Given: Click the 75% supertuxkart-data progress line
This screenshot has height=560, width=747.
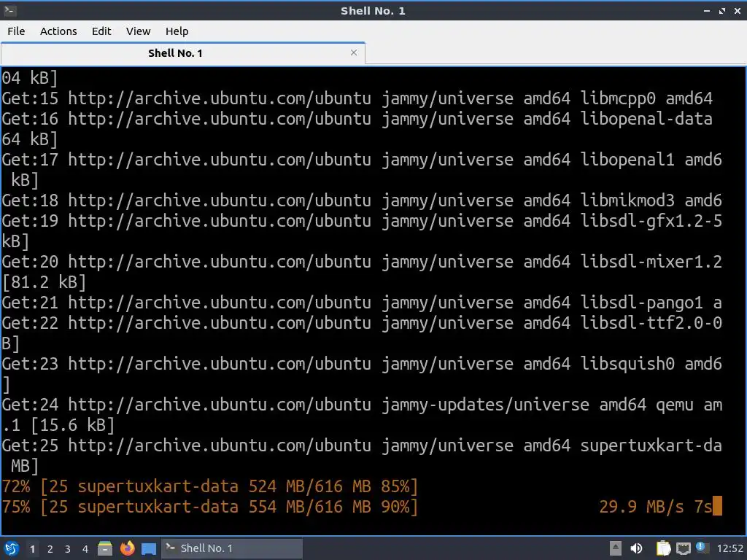Looking at the screenshot, I should click(210, 507).
